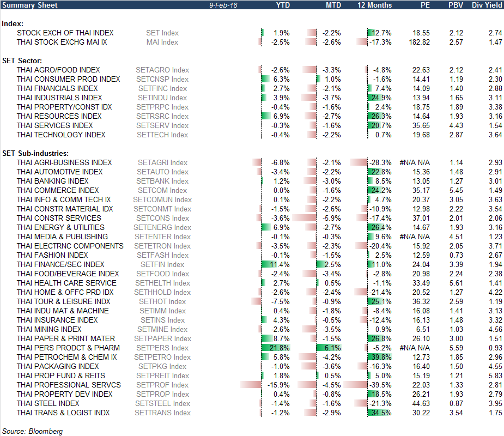504x436 pixels.
Task: Click the 'SETPKG Index' ticker cell
Action: point(162,367)
